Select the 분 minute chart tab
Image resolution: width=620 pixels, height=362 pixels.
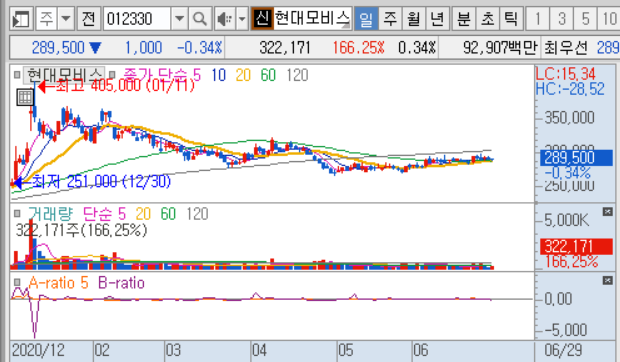click(x=463, y=18)
